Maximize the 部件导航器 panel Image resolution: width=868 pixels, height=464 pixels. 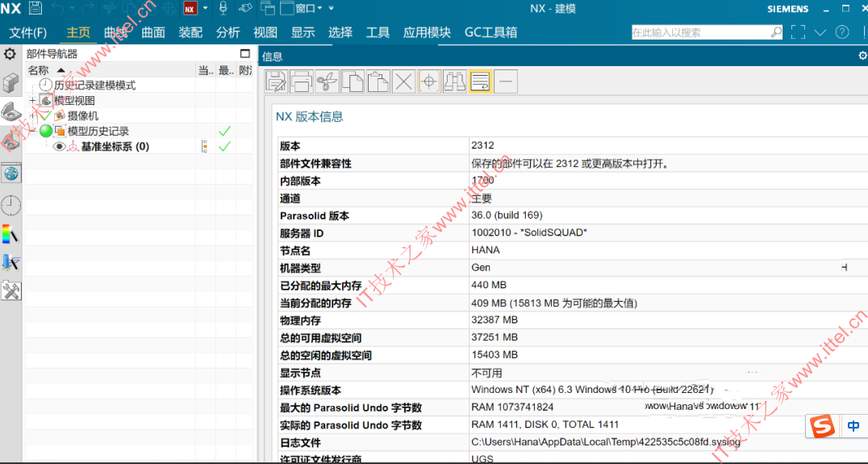pyautogui.click(x=245, y=54)
